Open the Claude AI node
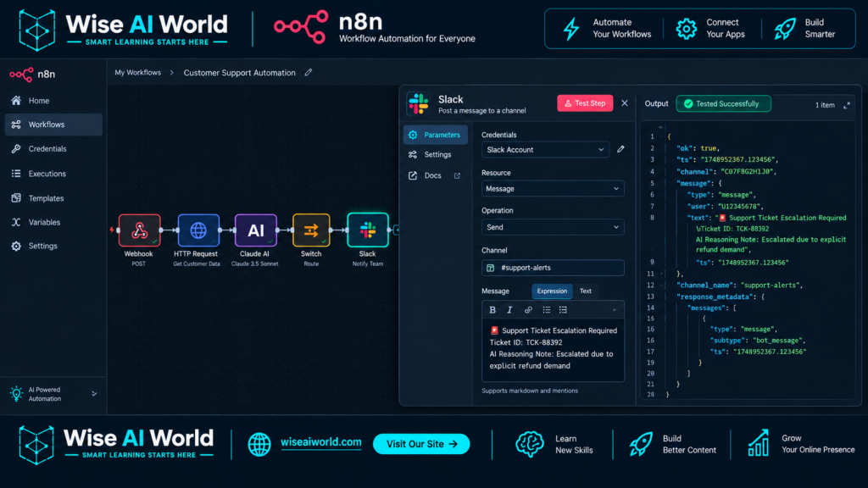 (x=255, y=230)
